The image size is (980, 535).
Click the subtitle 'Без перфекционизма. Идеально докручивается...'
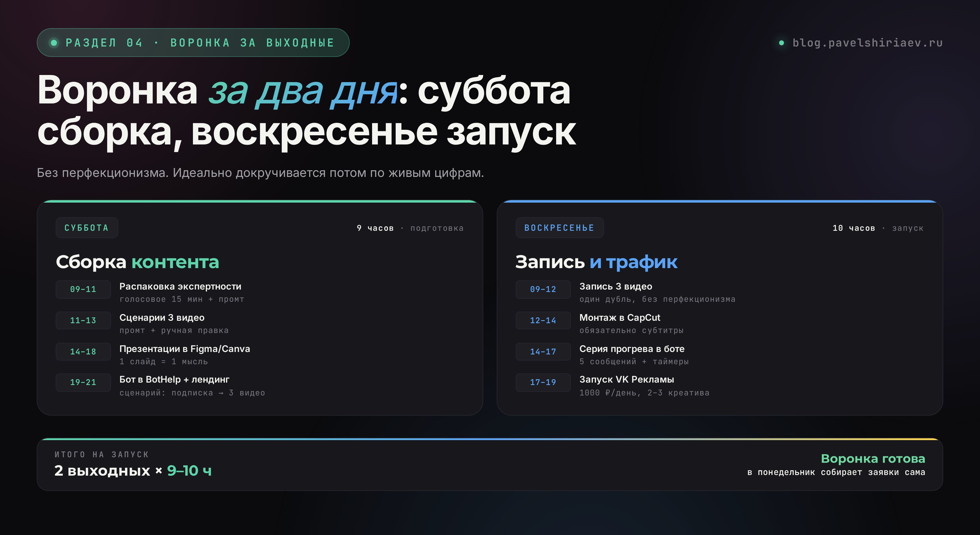click(260, 173)
